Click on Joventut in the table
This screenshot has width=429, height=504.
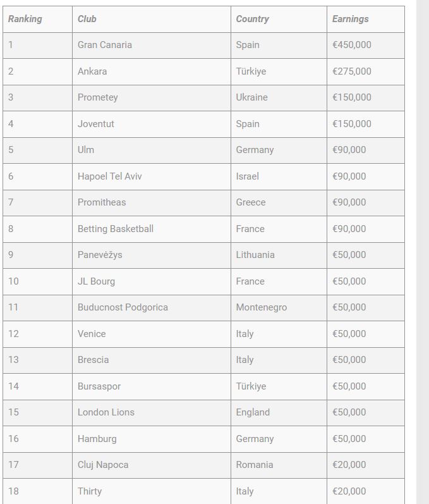(96, 124)
